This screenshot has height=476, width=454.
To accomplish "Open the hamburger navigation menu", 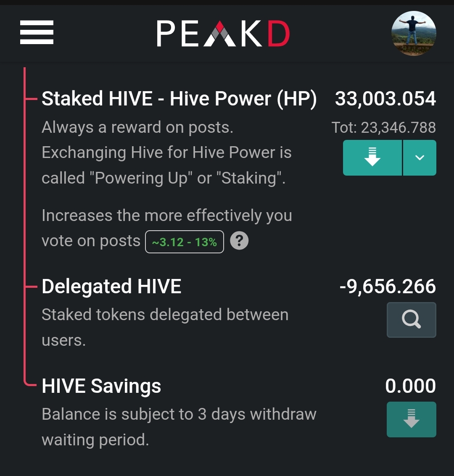I will point(37,32).
